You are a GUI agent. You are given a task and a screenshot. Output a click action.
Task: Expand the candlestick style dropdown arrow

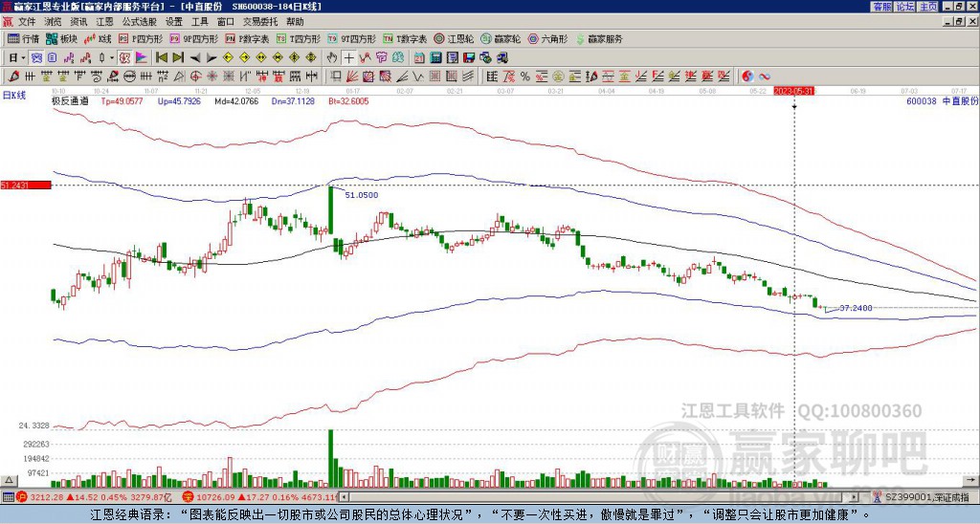coord(111,57)
